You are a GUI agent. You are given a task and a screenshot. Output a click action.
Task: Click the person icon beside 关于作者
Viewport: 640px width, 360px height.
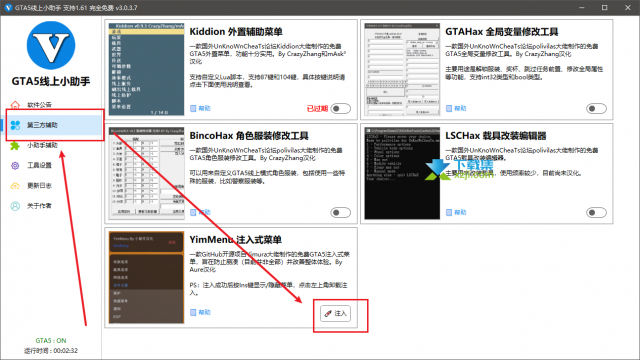(15, 206)
